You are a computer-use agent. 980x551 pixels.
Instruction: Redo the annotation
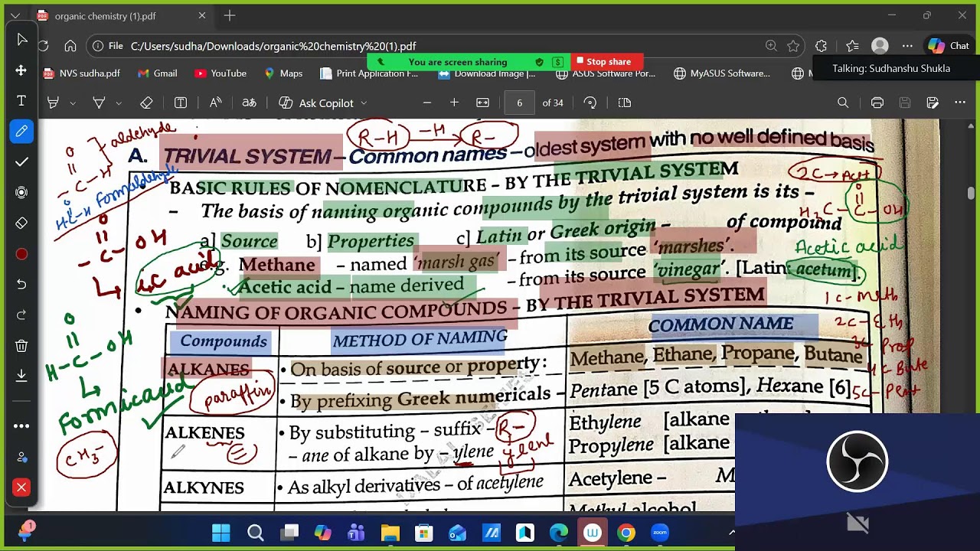(21, 315)
